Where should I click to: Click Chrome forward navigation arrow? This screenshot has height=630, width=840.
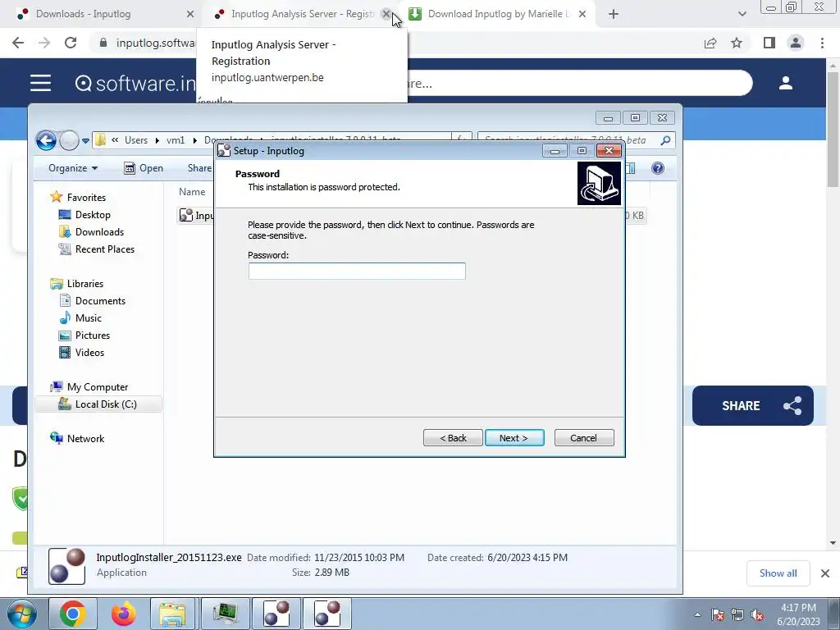[x=44, y=43]
